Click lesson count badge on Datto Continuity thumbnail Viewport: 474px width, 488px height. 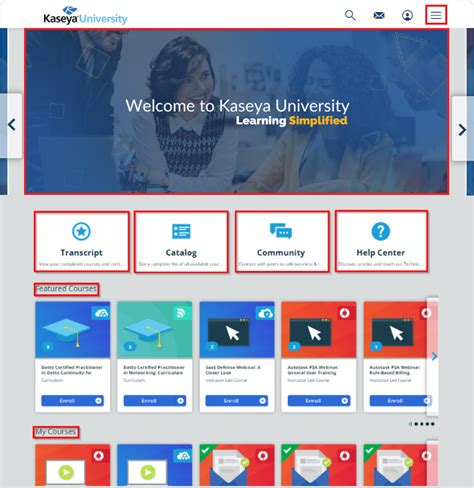coord(48,347)
